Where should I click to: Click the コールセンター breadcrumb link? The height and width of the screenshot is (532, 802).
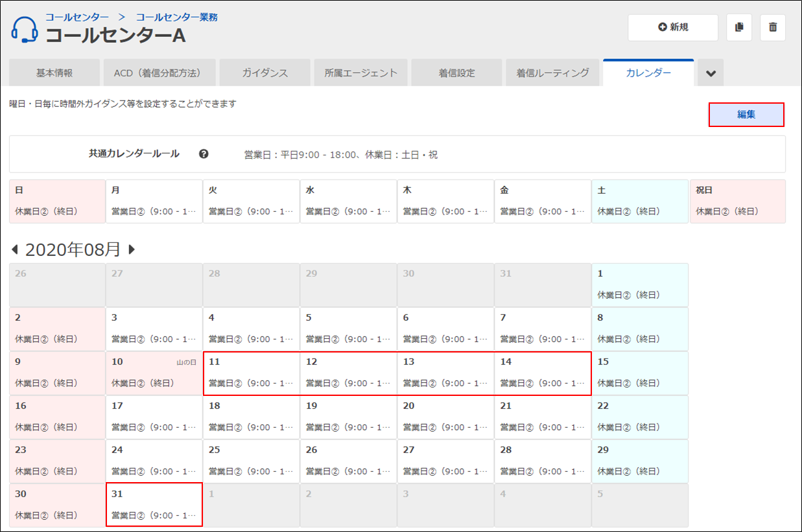point(77,17)
